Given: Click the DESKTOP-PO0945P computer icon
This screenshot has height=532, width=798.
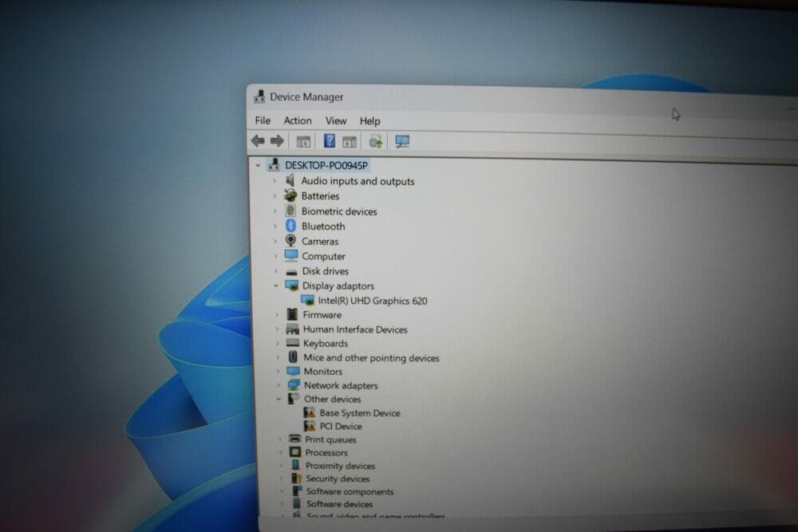Looking at the screenshot, I should tap(274, 164).
